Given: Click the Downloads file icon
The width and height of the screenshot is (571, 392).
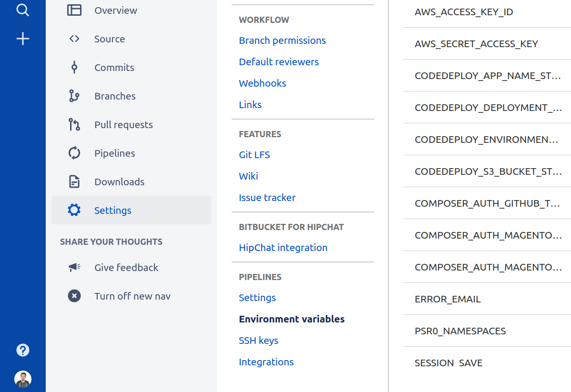Looking at the screenshot, I should [74, 182].
